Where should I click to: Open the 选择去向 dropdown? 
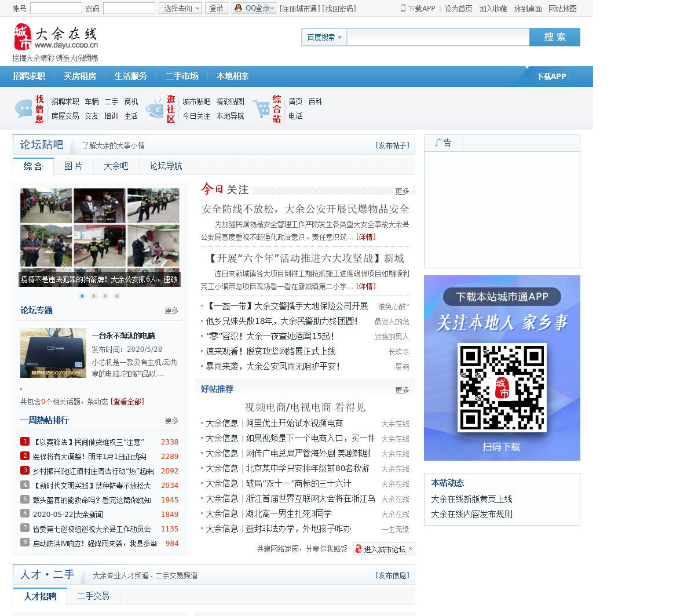point(180,8)
